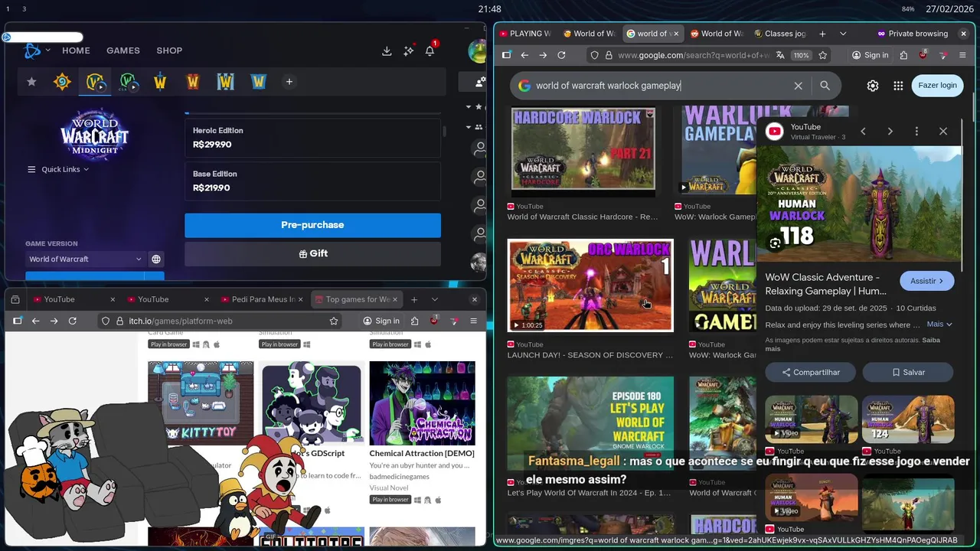Open hamburger menu in Google browser window
This screenshot has width=980, height=551.
[x=962, y=55]
